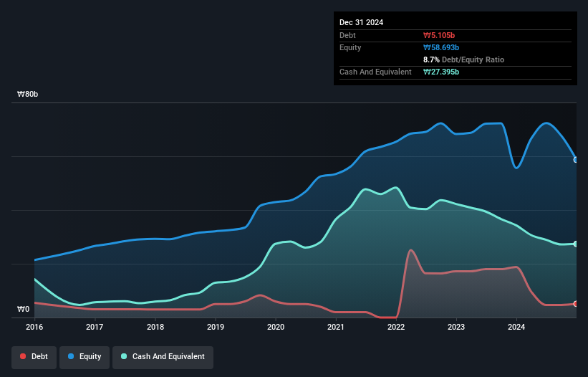The image size is (588, 377).
Task: Click the ₩80b y-axis label
Action: (x=27, y=94)
